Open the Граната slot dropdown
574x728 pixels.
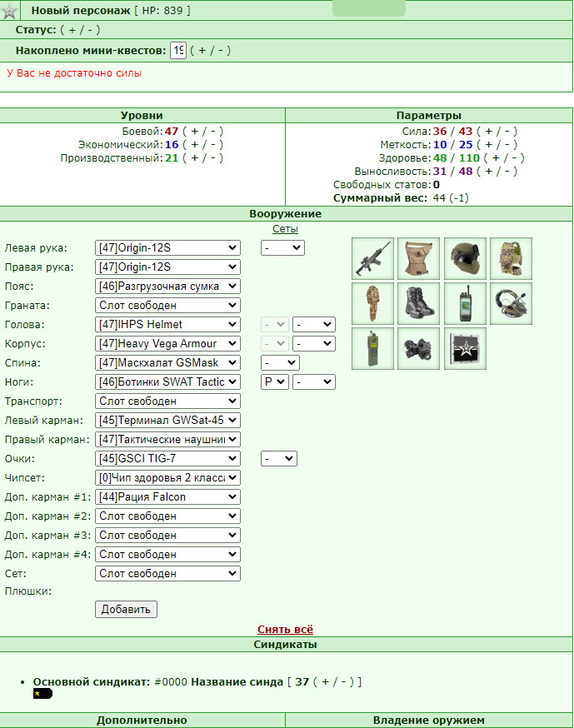[167, 306]
